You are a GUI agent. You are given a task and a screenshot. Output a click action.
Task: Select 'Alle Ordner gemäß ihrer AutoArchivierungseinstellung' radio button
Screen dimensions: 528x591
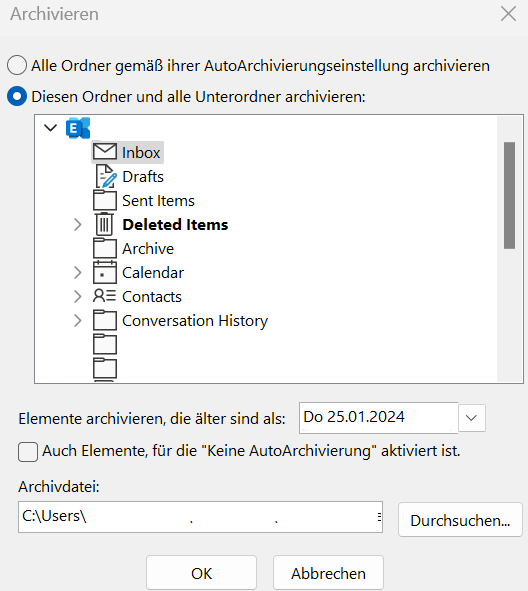tap(17, 65)
